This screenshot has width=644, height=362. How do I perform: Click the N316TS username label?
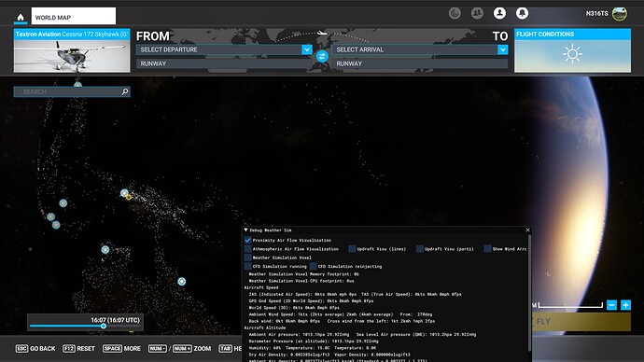596,14
